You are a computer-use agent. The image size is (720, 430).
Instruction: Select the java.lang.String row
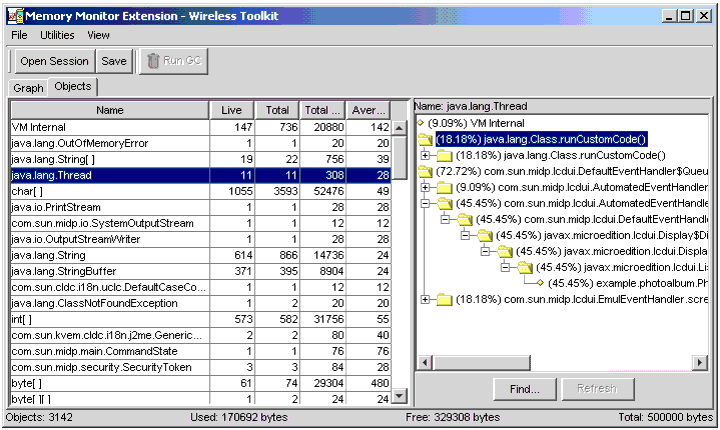[x=201, y=255]
